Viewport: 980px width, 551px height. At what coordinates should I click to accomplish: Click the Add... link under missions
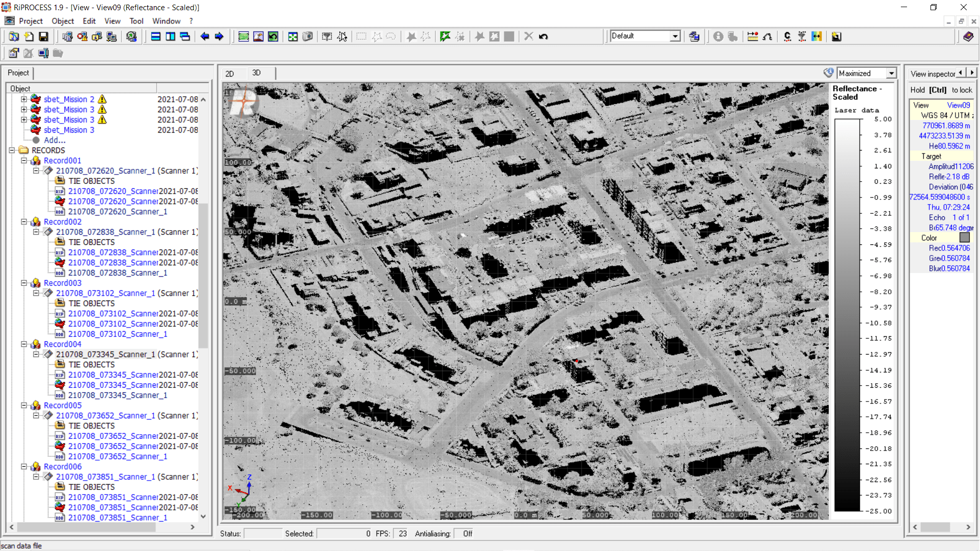[x=55, y=140]
